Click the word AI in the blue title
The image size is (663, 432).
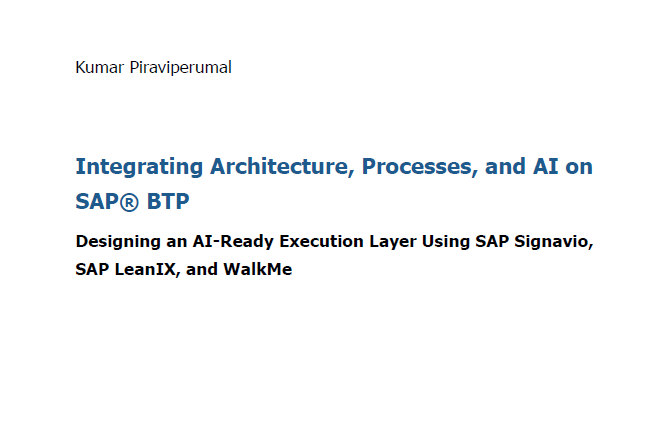coord(545,166)
